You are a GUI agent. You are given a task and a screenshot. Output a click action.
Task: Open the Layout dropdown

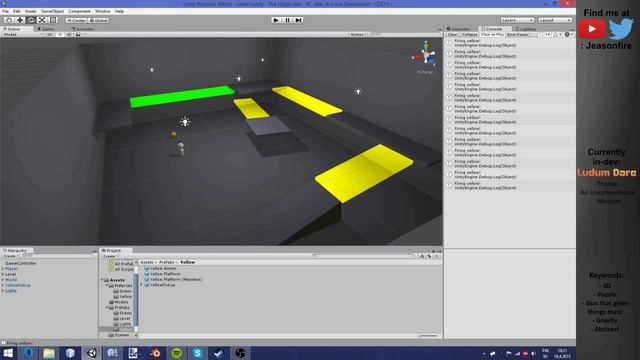(555, 20)
